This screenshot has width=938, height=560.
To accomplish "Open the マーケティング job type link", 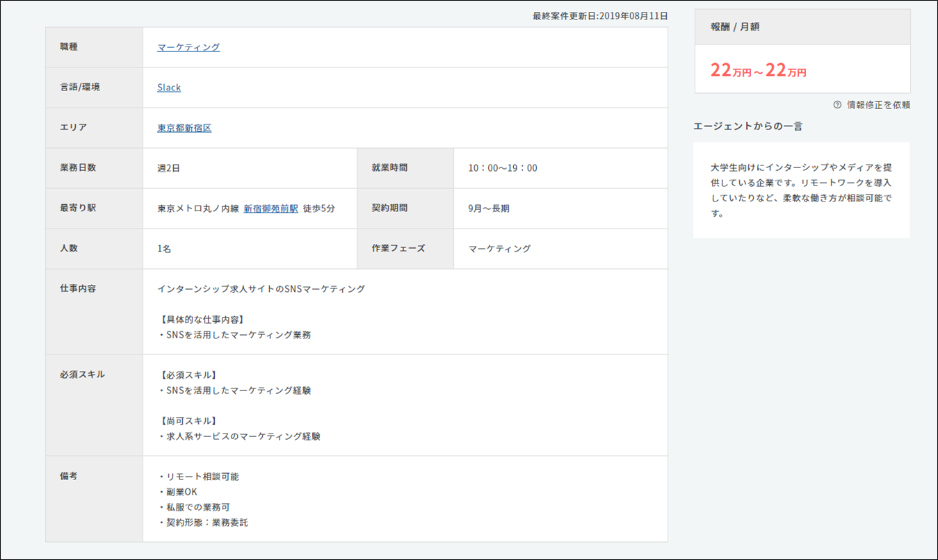I will (188, 47).
